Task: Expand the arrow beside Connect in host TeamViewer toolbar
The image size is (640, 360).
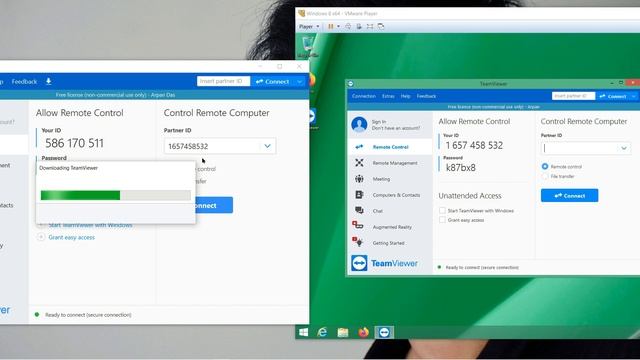Action: (x=300, y=82)
